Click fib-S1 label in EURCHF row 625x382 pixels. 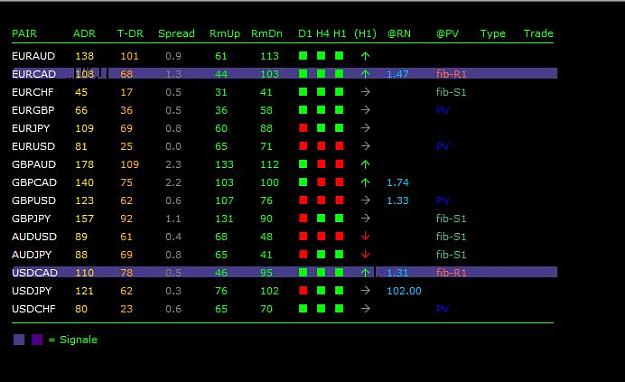pyautogui.click(x=451, y=92)
